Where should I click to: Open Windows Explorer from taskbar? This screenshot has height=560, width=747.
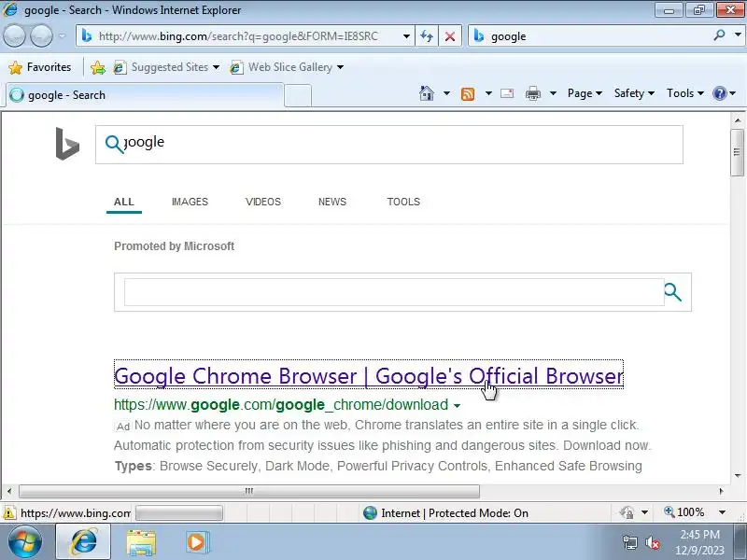tap(141, 543)
